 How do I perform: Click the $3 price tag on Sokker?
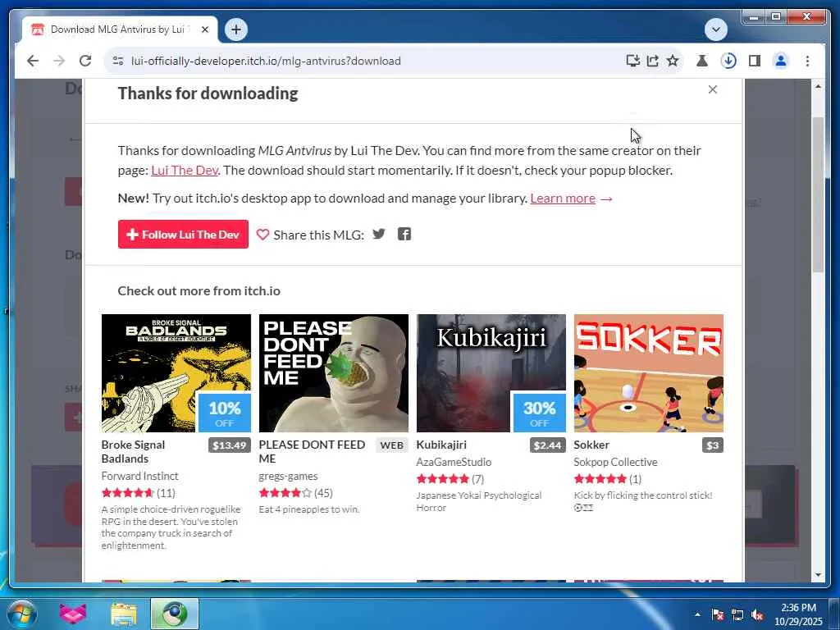pyautogui.click(x=713, y=445)
